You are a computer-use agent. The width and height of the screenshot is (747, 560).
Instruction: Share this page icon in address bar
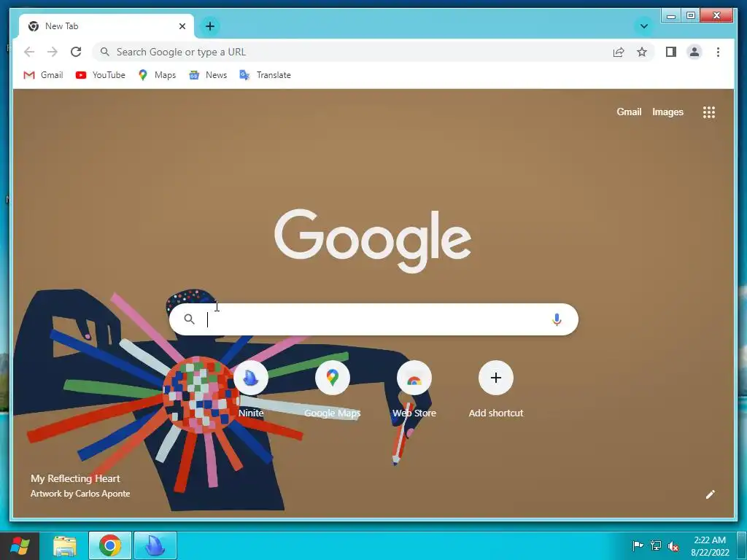[619, 52]
